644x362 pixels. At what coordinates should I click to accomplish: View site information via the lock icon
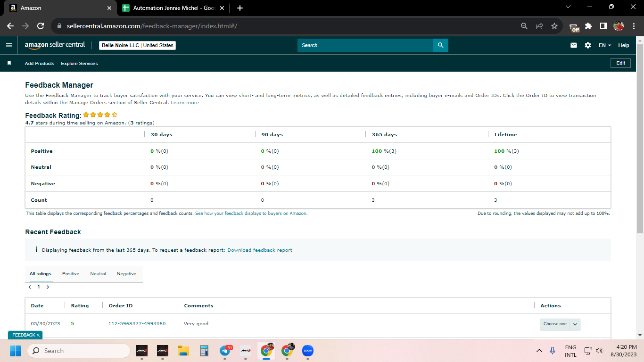pos(59,26)
